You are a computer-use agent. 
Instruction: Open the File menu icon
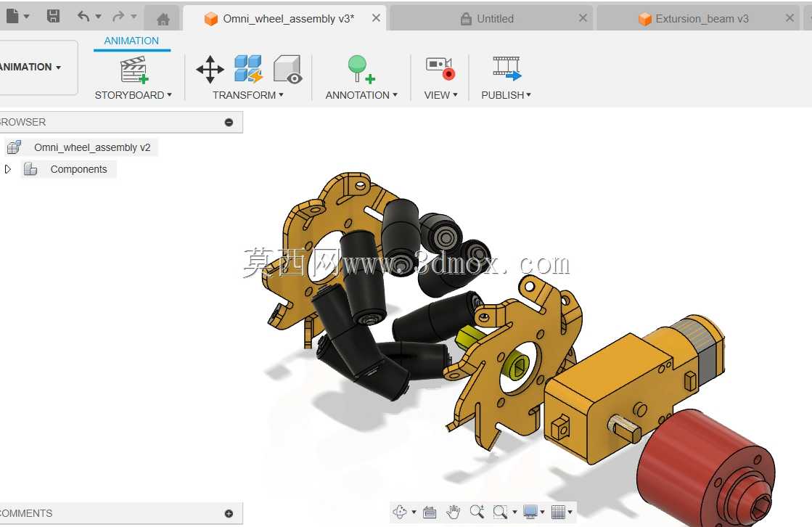[x=12, y=16]
